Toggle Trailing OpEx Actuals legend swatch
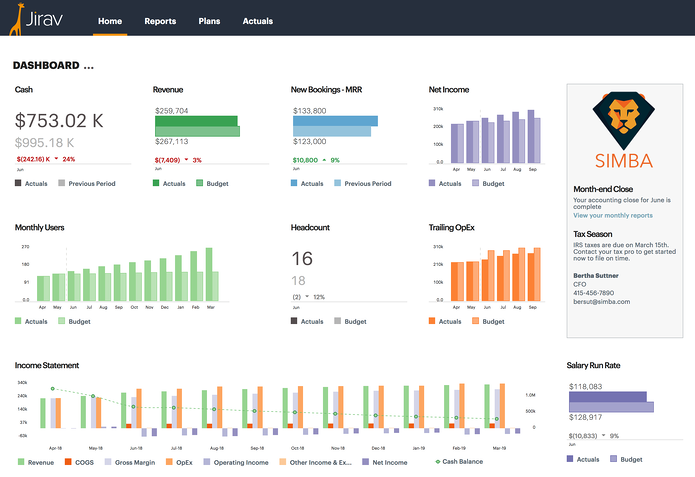This screenshot has width=695, height=477. (x=432, y=321)
